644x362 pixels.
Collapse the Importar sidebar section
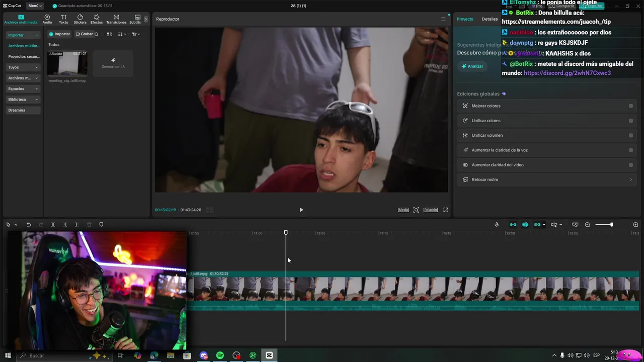(x=23, y=35)
